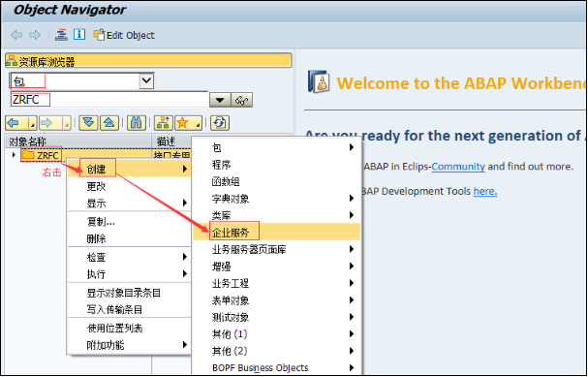Open 类库 submenu
The height and width of the screenshot is (377, 588).
[277, 215]
